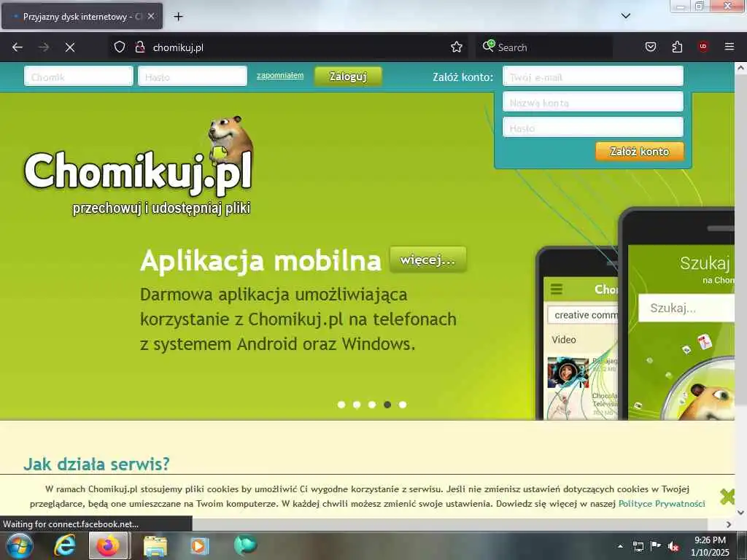Select the third carousel slide dot
Screen dimensions: 747x560
[372, 404]
